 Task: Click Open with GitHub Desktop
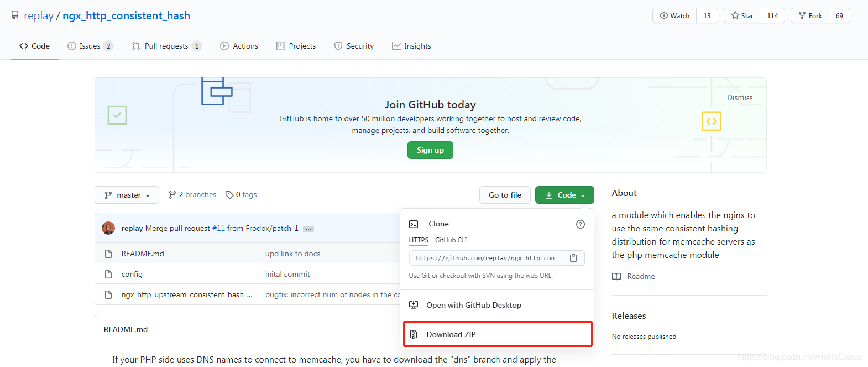pos(497,305)
